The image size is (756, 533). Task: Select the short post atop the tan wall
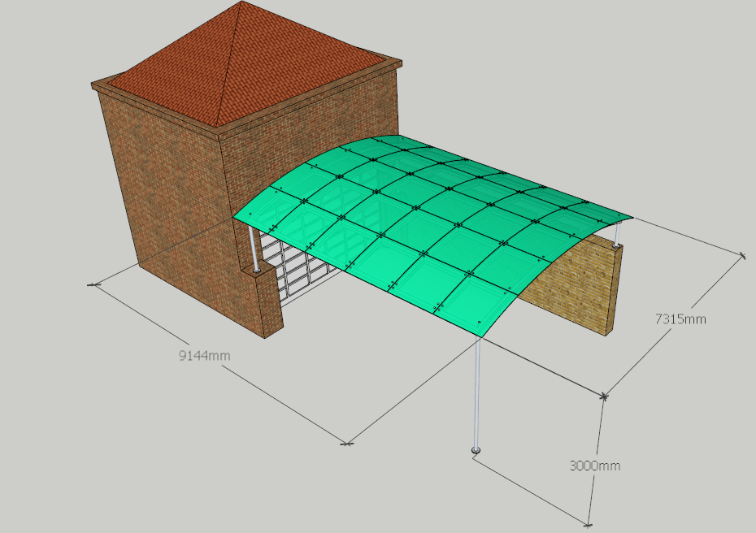click(617, 236)
